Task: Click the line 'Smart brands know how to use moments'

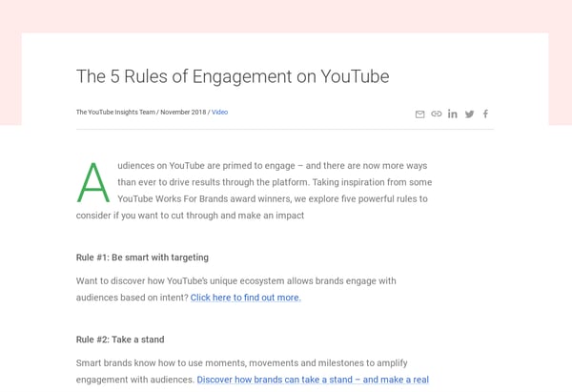Action: pos(242,363)
